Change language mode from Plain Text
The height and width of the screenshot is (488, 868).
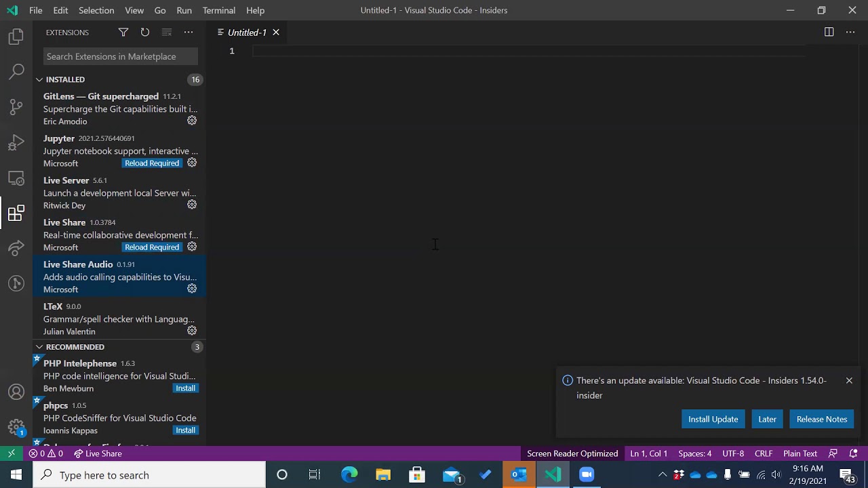tap(800, 453)
